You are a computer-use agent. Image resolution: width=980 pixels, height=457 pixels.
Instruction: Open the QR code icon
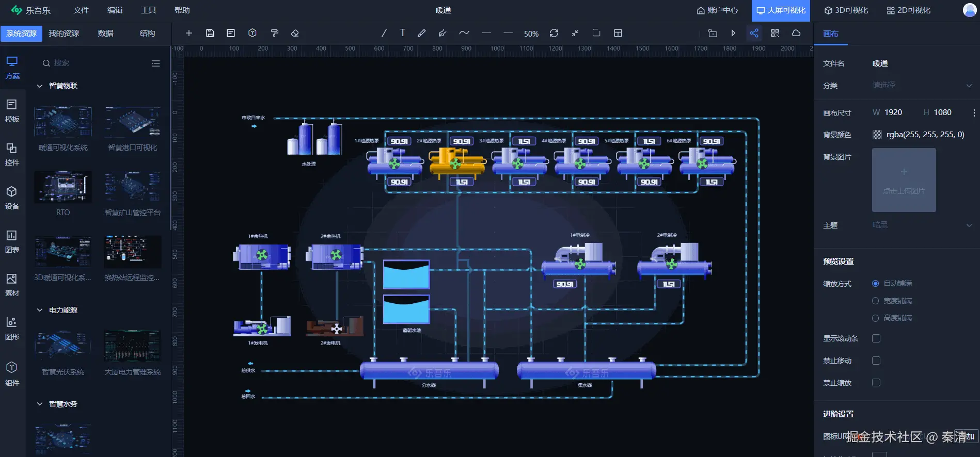coord(775,33)
